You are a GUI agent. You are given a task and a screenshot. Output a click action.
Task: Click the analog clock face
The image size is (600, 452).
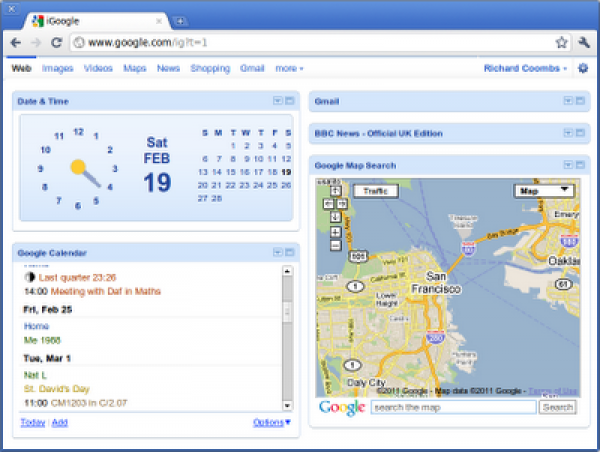(x=78, y=168)
